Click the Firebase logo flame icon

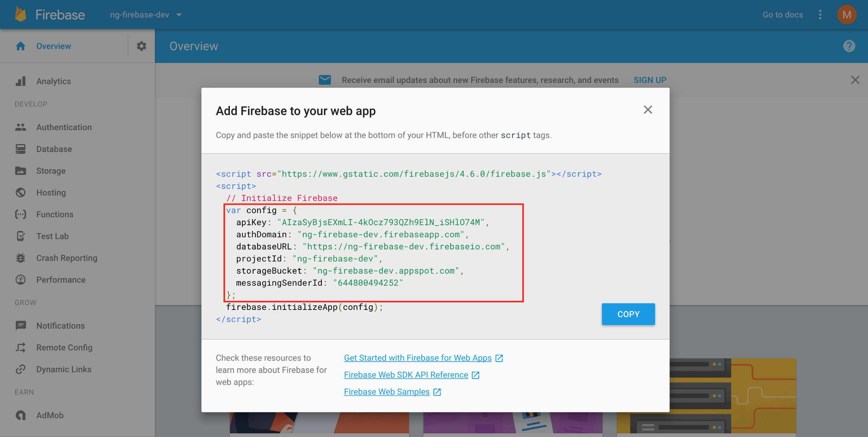click(21, 14)
